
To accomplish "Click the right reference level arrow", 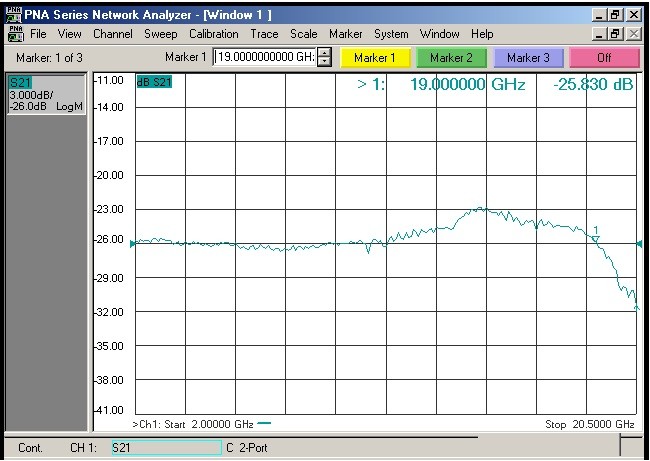I will pyautogui.click(x=640, y=244).
